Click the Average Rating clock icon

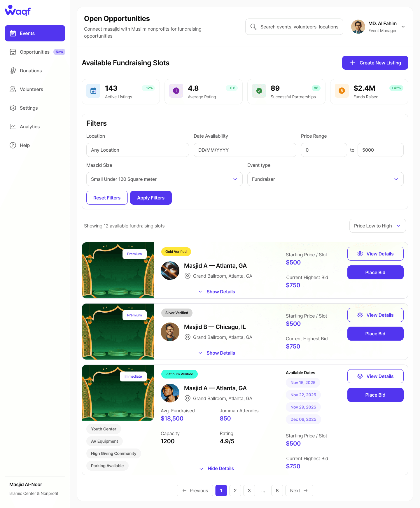(x=176, y=91)
